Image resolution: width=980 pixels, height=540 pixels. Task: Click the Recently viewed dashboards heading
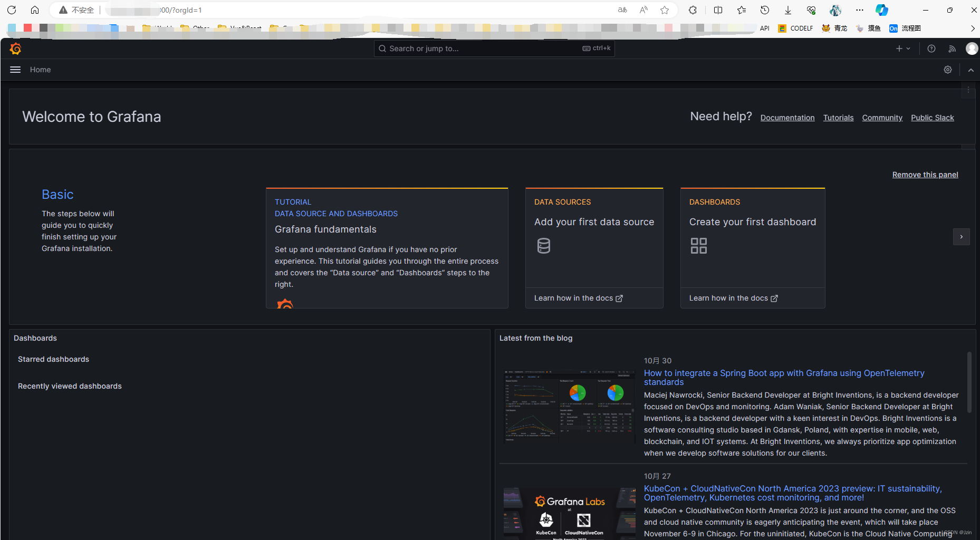click(70, 386)
